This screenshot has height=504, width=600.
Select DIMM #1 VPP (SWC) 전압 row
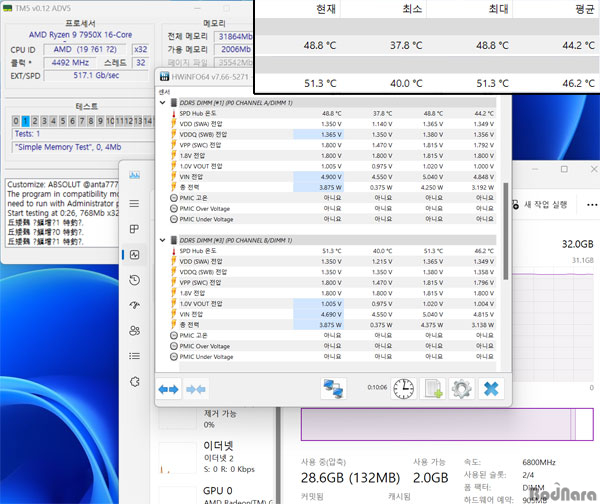pos(333,145)
